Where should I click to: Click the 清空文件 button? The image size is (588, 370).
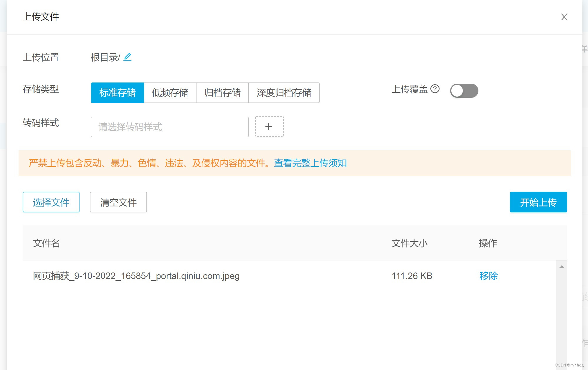[118, 202]
